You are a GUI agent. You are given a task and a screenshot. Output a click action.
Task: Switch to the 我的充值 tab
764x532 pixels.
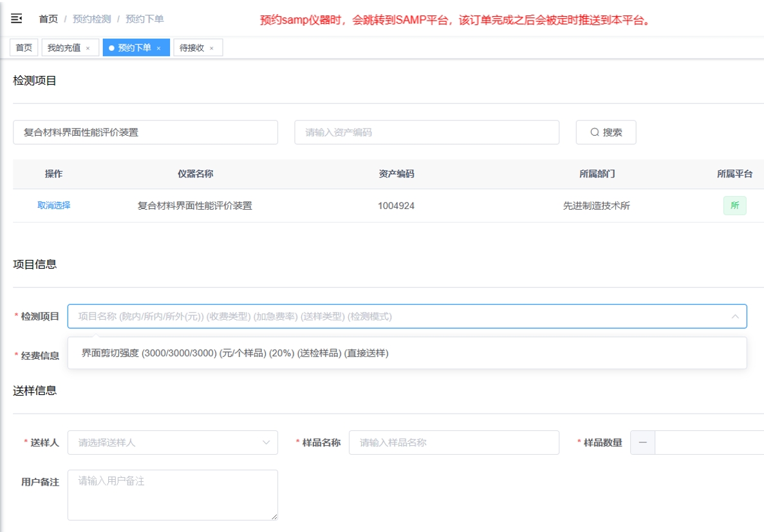tap(64, 48)
